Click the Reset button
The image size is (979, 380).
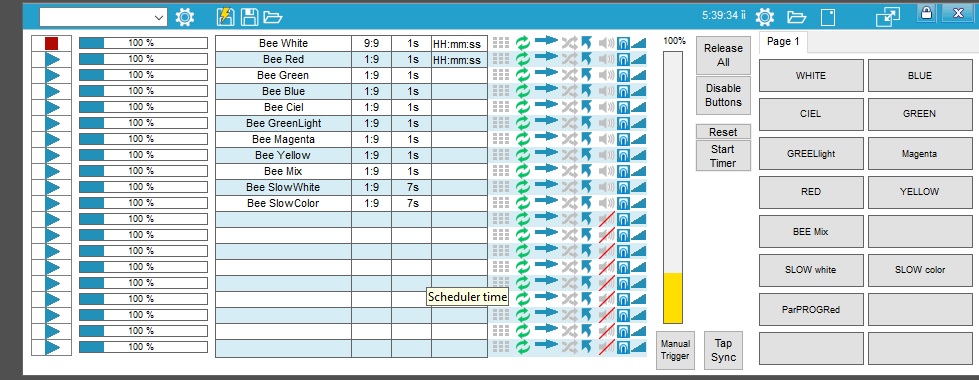point(723,132)
